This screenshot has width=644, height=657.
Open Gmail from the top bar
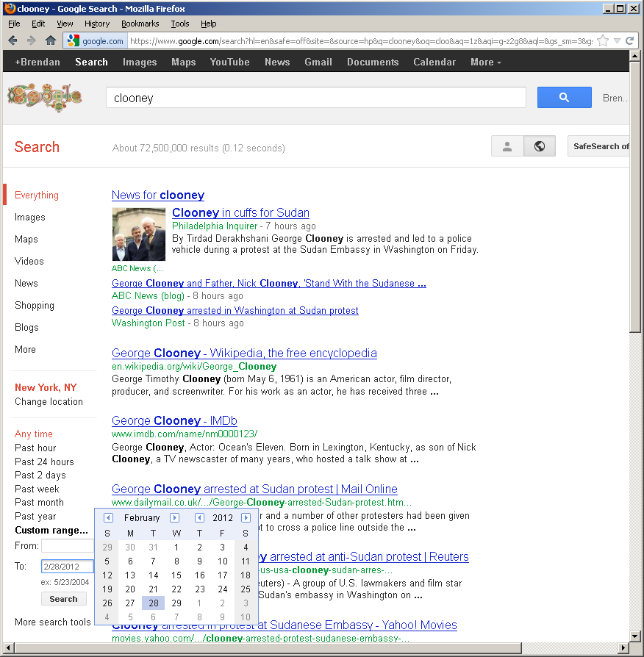pyautogui.click(x=318, y=62)
